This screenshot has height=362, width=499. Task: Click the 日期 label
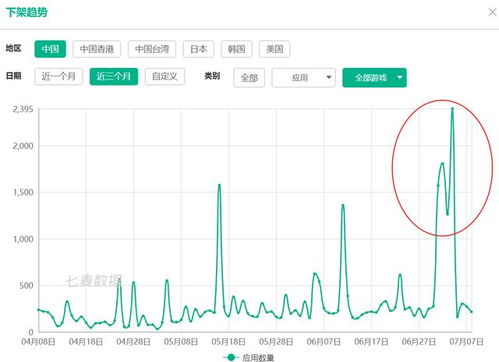pos(14,76)
